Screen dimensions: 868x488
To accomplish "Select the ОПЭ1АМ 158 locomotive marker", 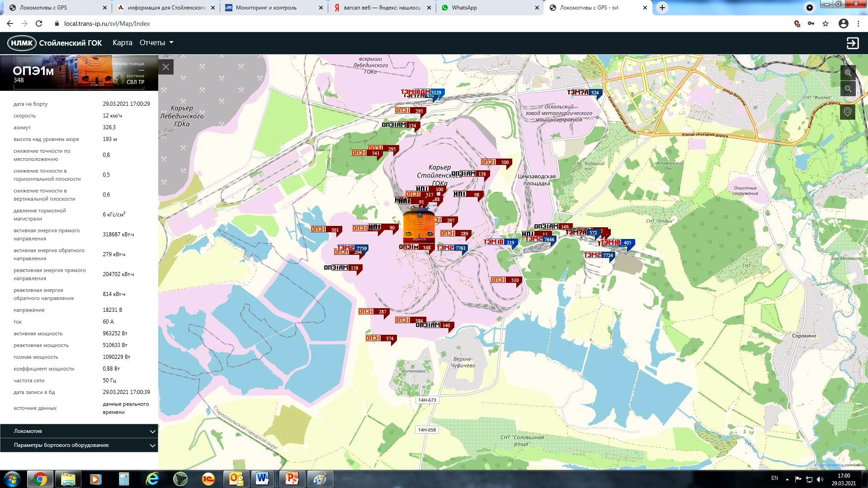I will tap(342, 268).
